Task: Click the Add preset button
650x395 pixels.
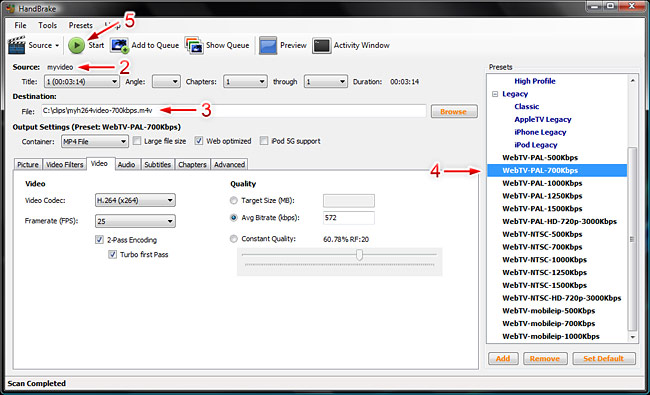Action: (x=503, y=359)
